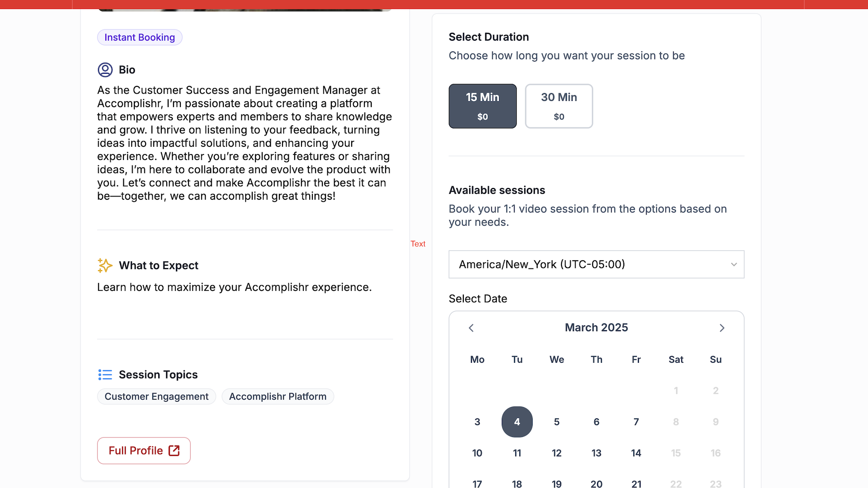The image size is (868, 488).
Task: Pick March 14 on the calendar
Action: pyautogui.click(x=636, y=453)
